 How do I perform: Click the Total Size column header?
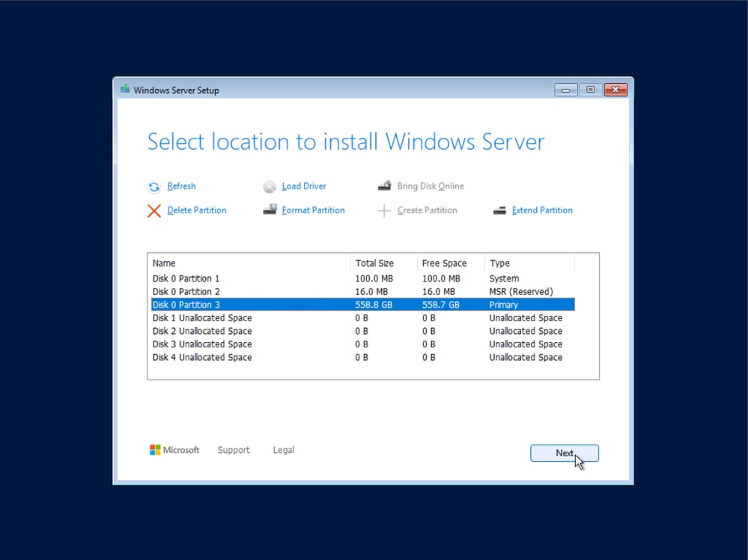point(374,263)
